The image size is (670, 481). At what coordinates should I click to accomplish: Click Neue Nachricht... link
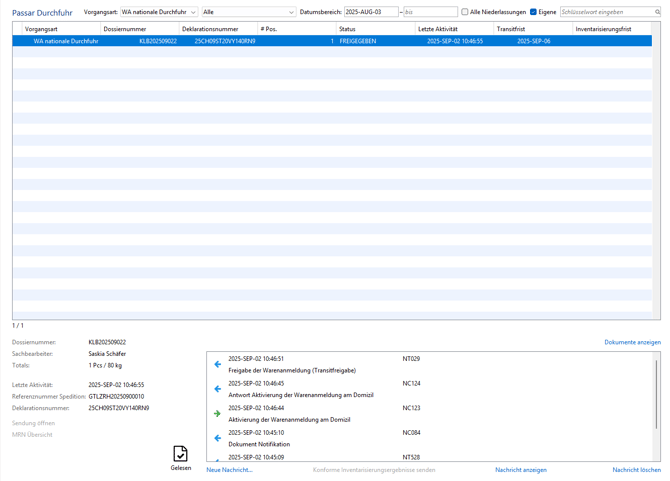coord(229,470)
